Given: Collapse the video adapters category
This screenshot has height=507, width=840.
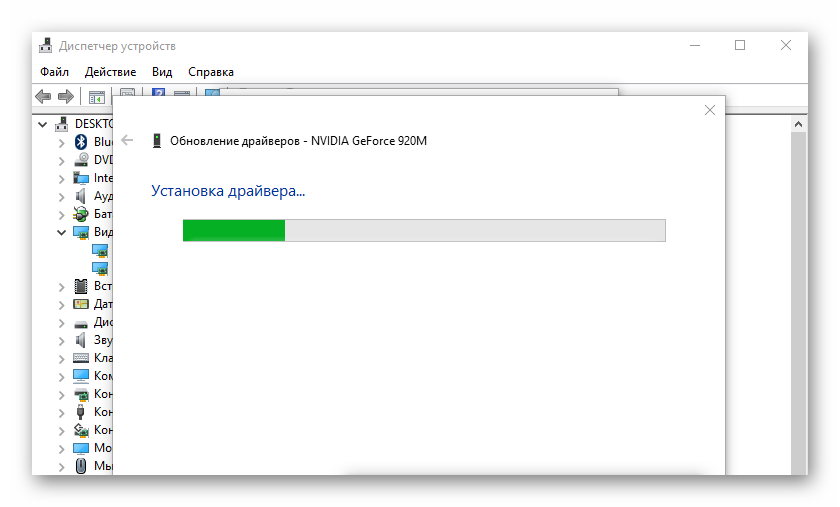Looking at the screenshot, I should point(62,232).
